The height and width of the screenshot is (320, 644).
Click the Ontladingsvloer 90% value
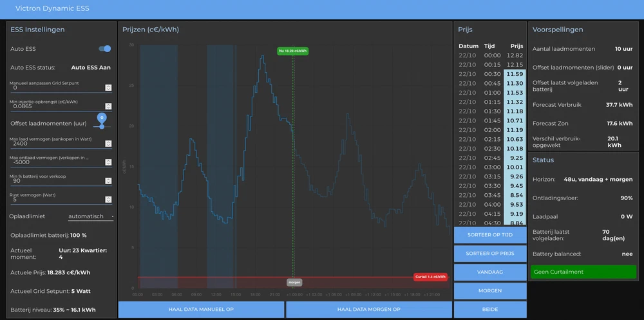627,198
